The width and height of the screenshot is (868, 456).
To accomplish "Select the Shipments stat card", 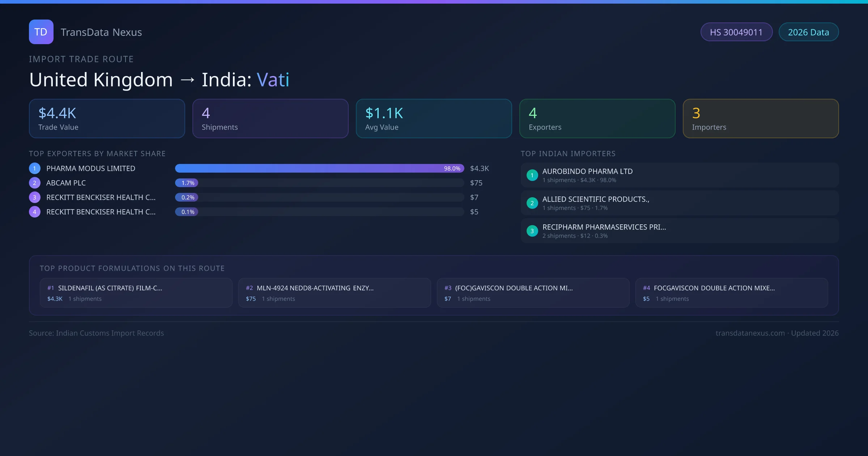I will (270, 118).
